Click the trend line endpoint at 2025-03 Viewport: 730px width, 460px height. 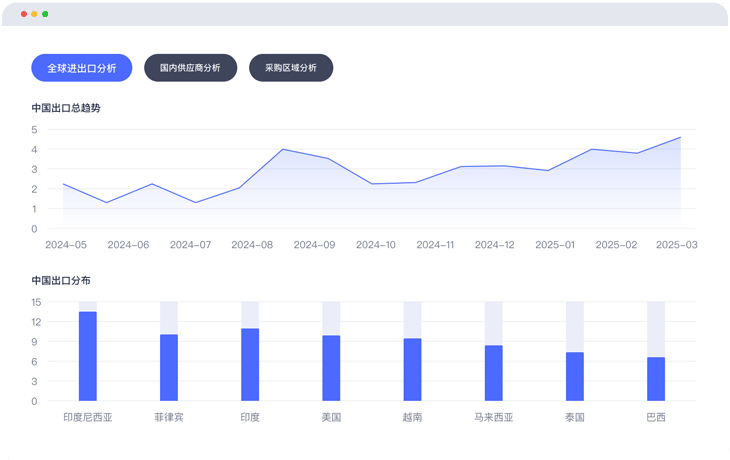[x=680, y=138]
